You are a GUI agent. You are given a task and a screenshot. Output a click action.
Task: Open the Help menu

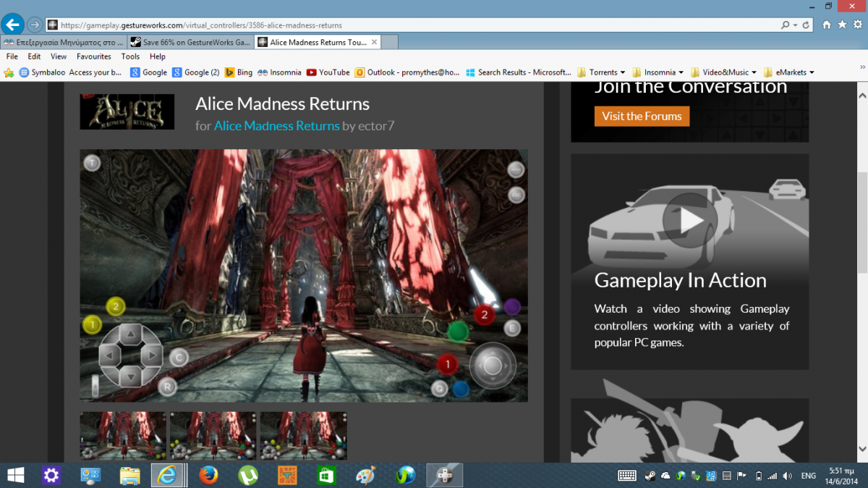coord(158,56)
